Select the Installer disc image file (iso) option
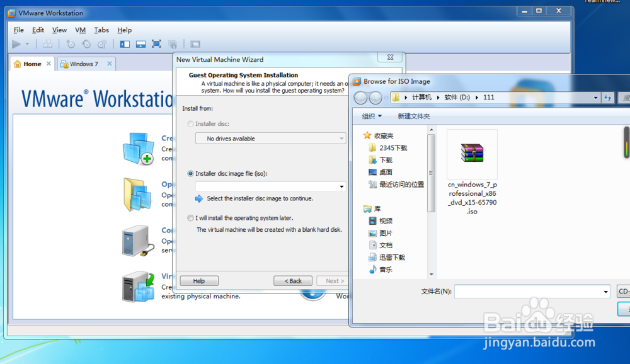 click(x=190, y=174)
